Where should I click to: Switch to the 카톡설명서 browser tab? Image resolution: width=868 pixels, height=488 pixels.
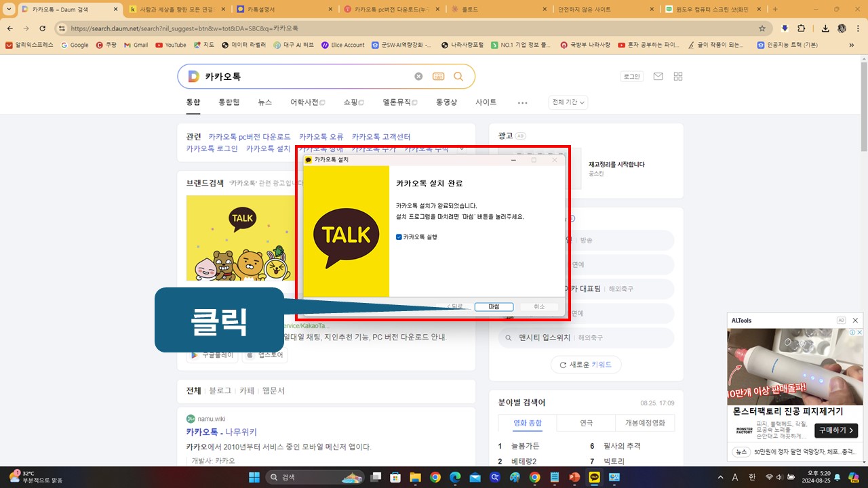coord(283,9)
